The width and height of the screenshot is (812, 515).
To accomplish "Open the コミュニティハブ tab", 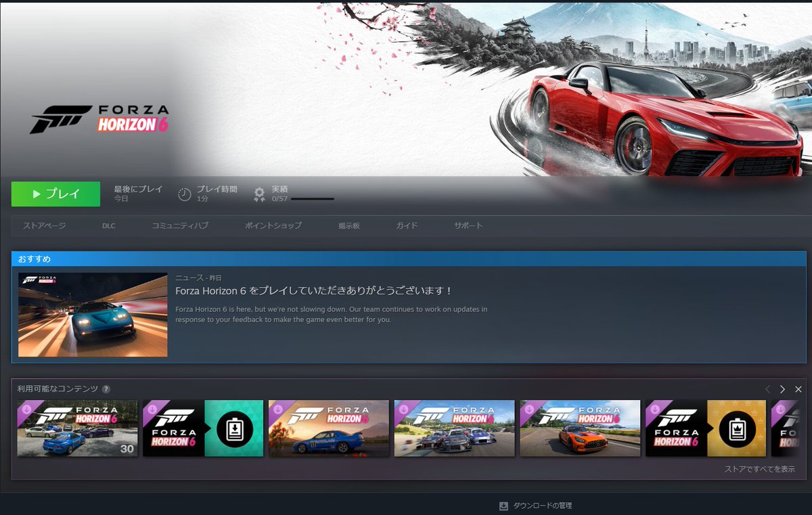I will (x=180, y=225).
